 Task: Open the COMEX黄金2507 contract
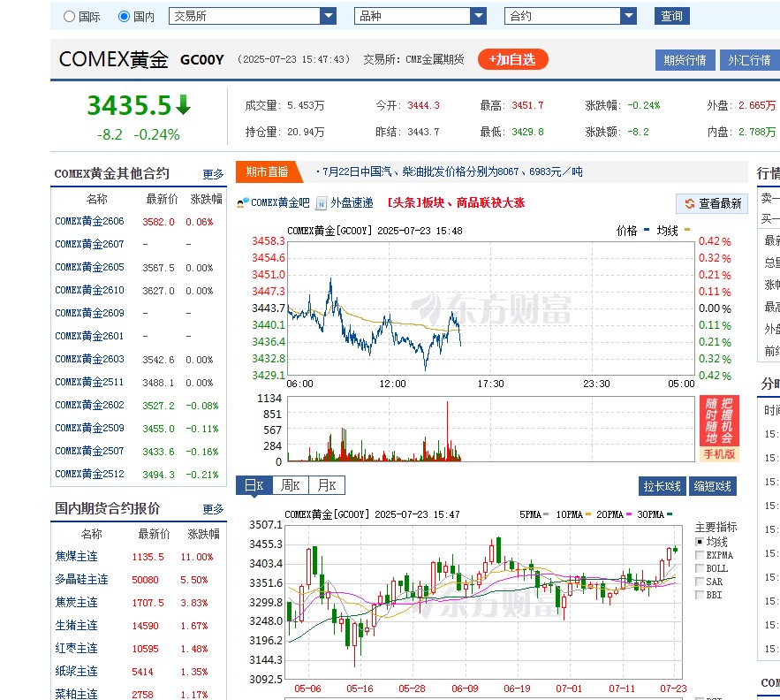89,451
